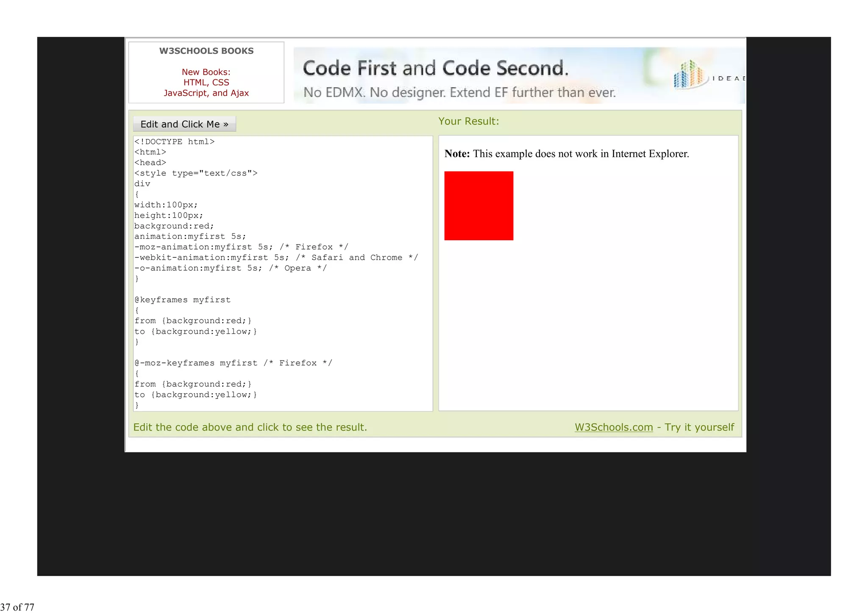
Task: Click the IDEA text beside logo
Action: (x=728, y=78)
